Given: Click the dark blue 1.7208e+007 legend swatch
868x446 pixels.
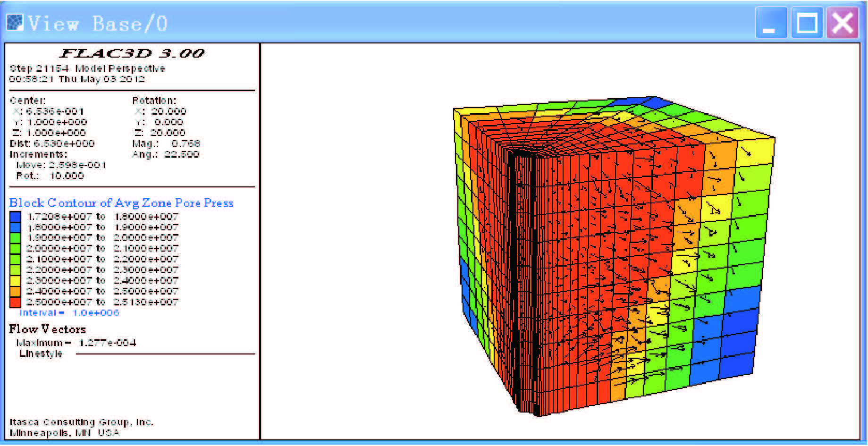Looking at the screenshot, I should (15, 217).
